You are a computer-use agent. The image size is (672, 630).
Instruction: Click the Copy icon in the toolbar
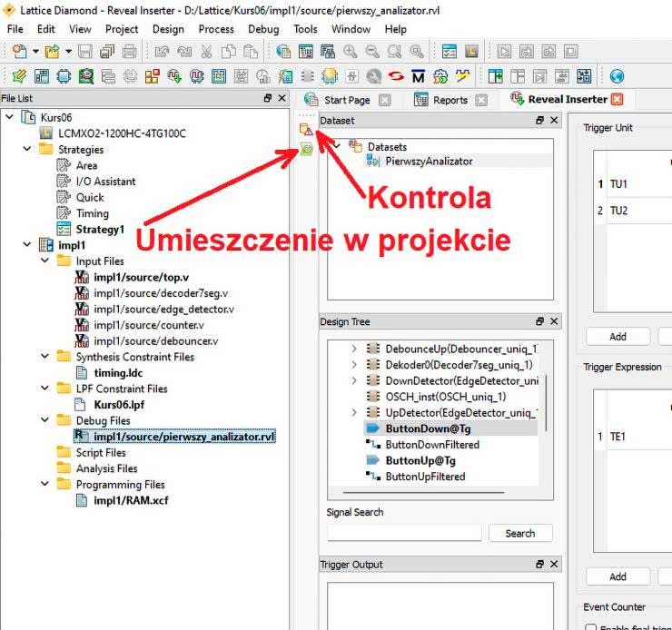click(x=228, y=52)
